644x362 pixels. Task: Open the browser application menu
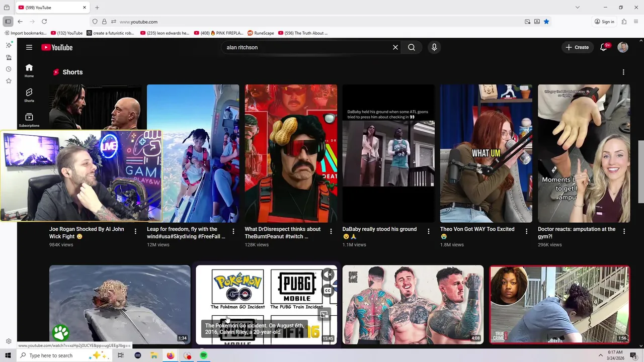(x=636, y=22)
